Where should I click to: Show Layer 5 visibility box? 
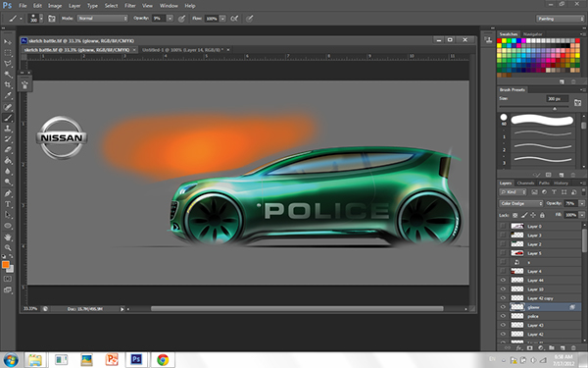pyautogui.click(x=503, y=253)
